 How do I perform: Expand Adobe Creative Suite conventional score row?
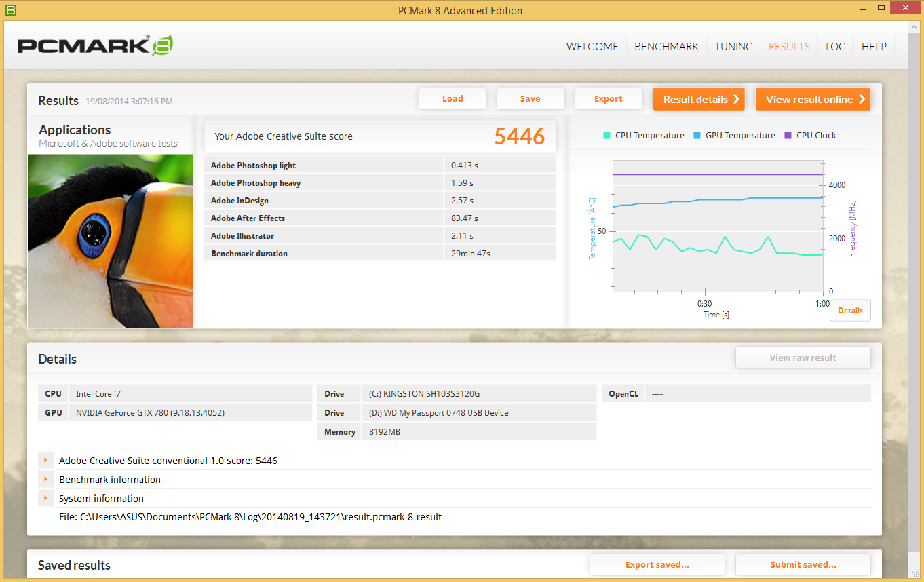[x=45, y=461]
